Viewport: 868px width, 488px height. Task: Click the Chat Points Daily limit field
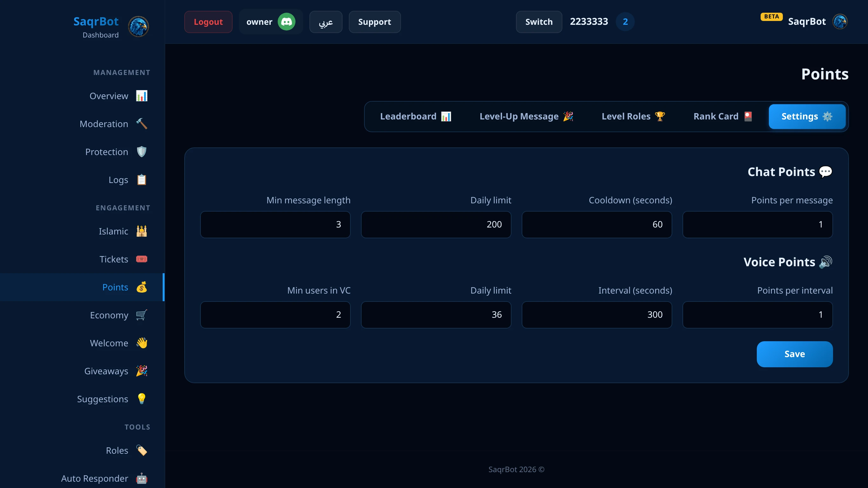[436, 225]
